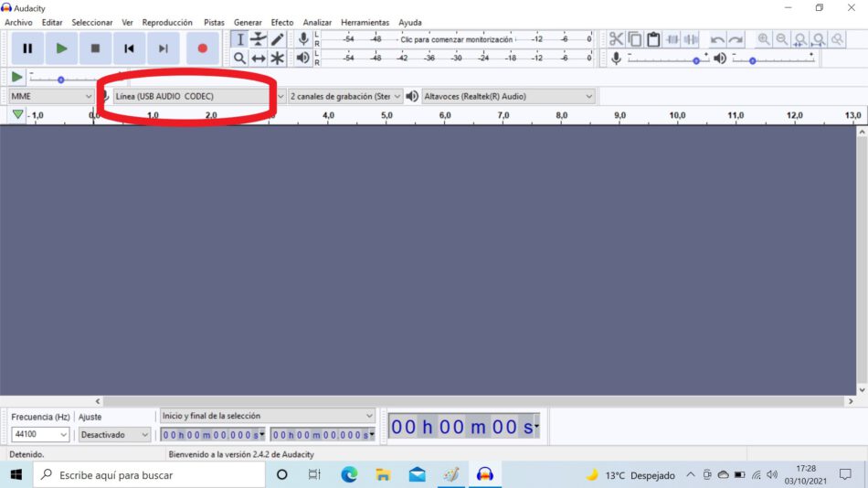Screen dimensions: 868x488
Task: Skip to end of the project
Action: coord(164,48)
